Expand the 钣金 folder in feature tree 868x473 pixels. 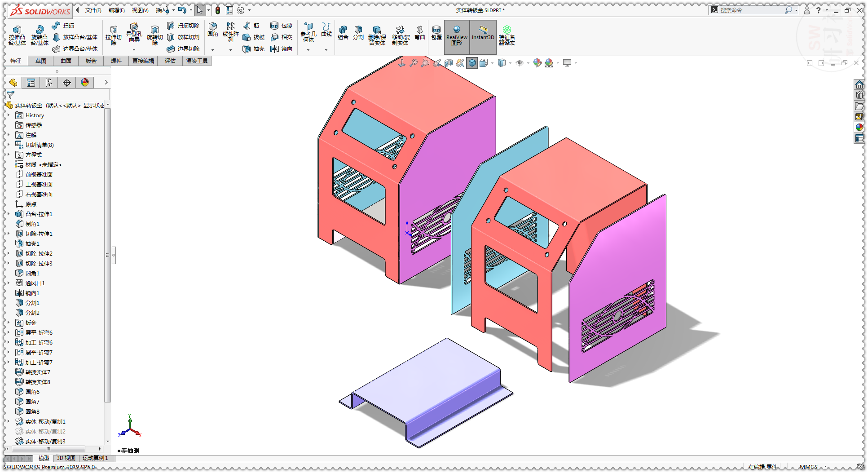(x=9, y=323)
